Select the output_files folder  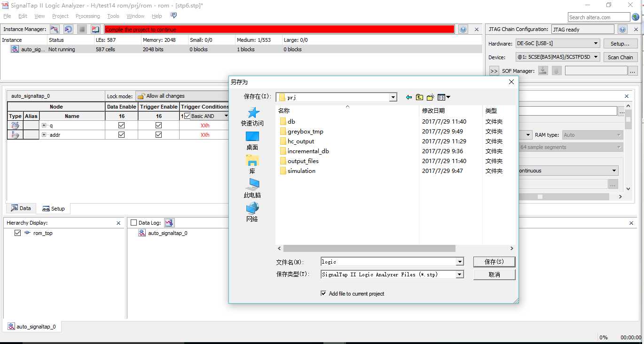coord(303,161)
